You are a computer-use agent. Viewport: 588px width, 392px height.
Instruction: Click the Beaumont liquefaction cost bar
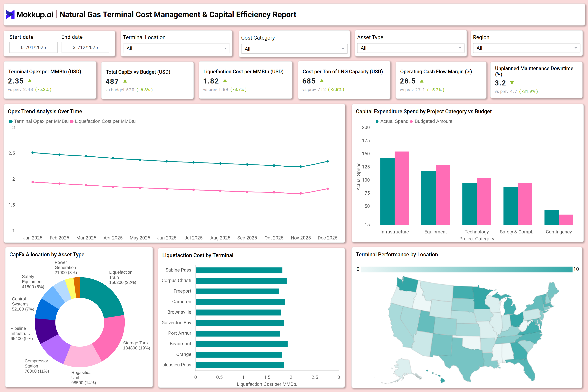coord(241,344)
